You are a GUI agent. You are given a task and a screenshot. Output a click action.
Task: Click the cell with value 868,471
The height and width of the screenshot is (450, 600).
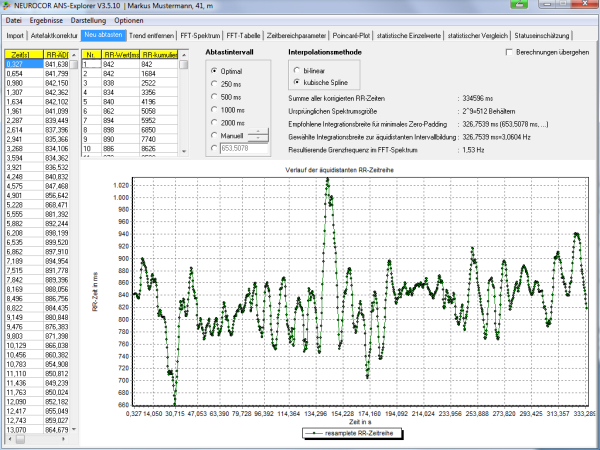[x=56, y=205]
